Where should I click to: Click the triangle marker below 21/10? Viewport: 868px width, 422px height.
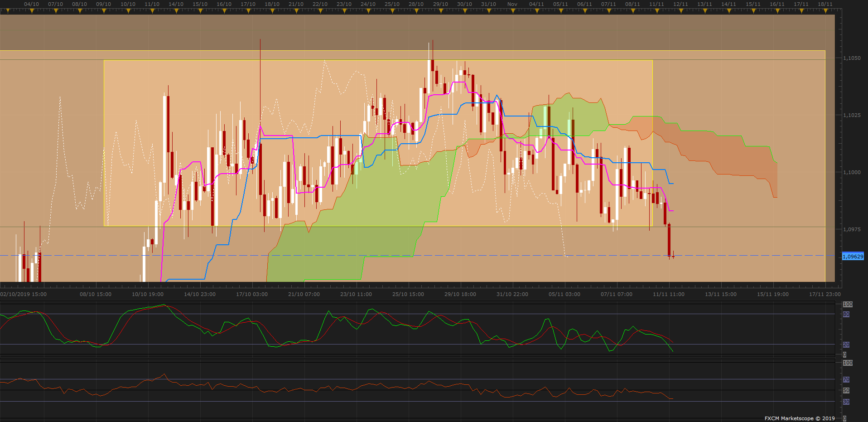coord(296,10)
